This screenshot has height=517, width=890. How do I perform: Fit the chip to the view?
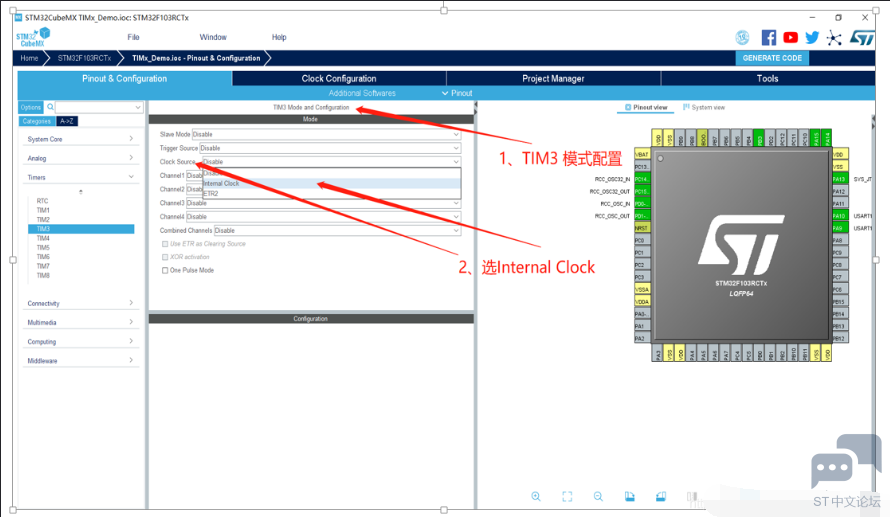click(x=567, y=497)
